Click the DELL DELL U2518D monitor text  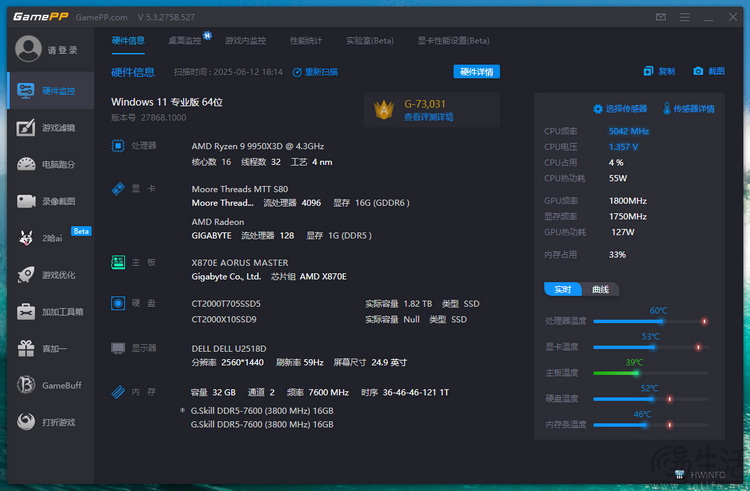[229, 349]
